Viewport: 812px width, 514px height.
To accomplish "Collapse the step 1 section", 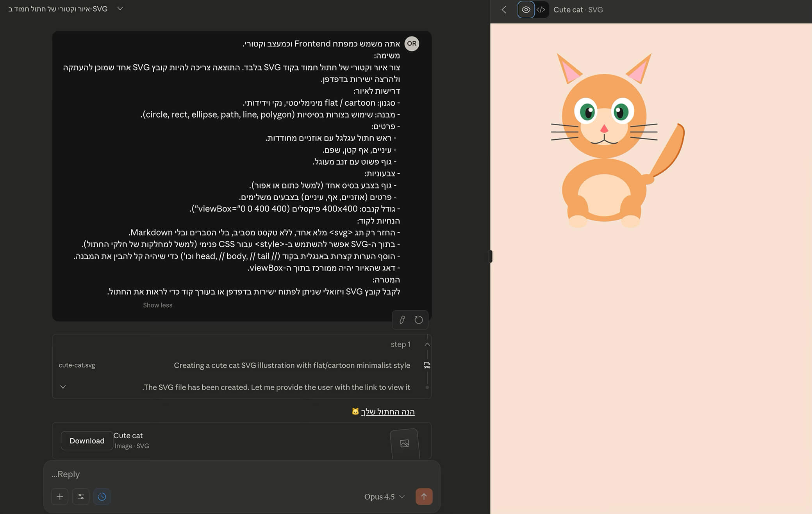I will pos(427,344).
